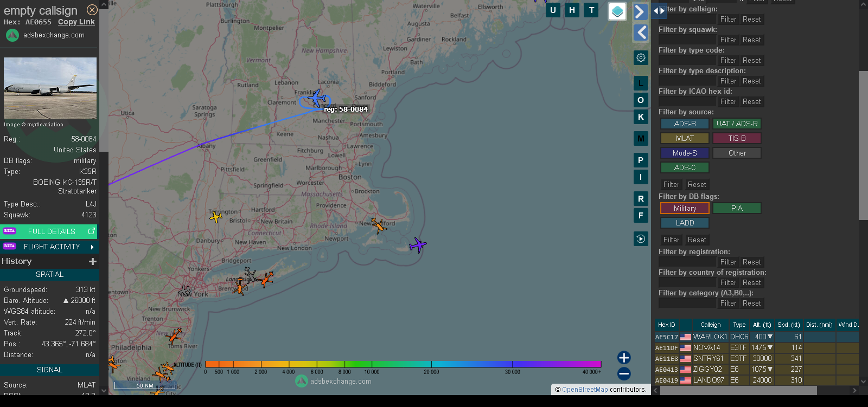Toggle TIS-B source filter
This screenshot has width=868, height=407.
737,138
